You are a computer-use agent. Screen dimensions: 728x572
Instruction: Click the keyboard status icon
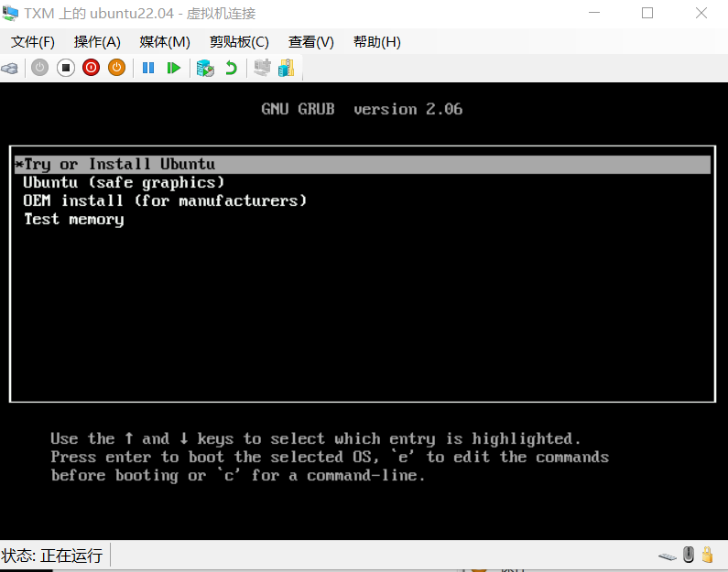tap(668, 556)
